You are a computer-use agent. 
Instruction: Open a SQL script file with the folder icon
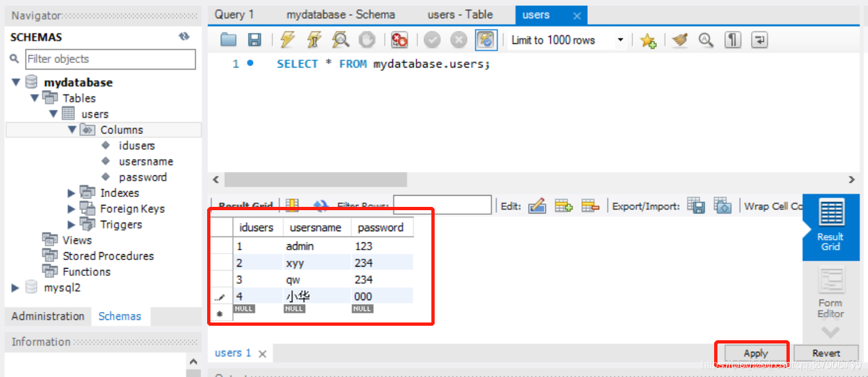pyautogui.click(x=228, y=40)
